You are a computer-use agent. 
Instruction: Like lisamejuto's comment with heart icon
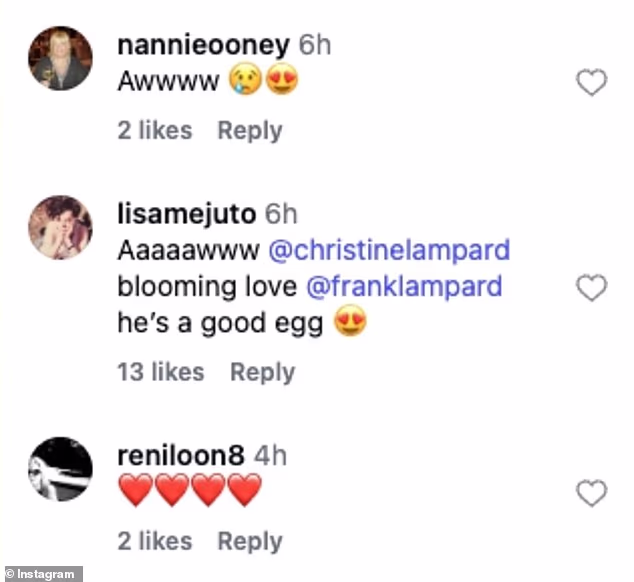(x=592, y=288)
